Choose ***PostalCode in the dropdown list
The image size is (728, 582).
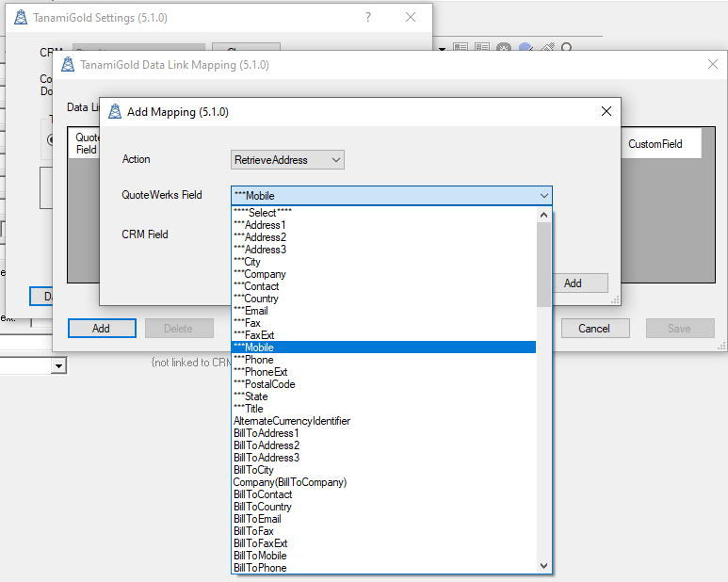tap(264, 384)
